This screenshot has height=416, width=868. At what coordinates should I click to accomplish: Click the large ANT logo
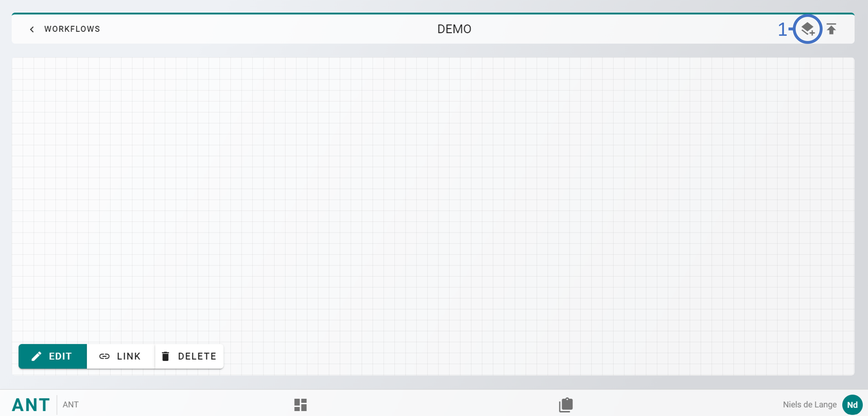[x=31, y=405]
